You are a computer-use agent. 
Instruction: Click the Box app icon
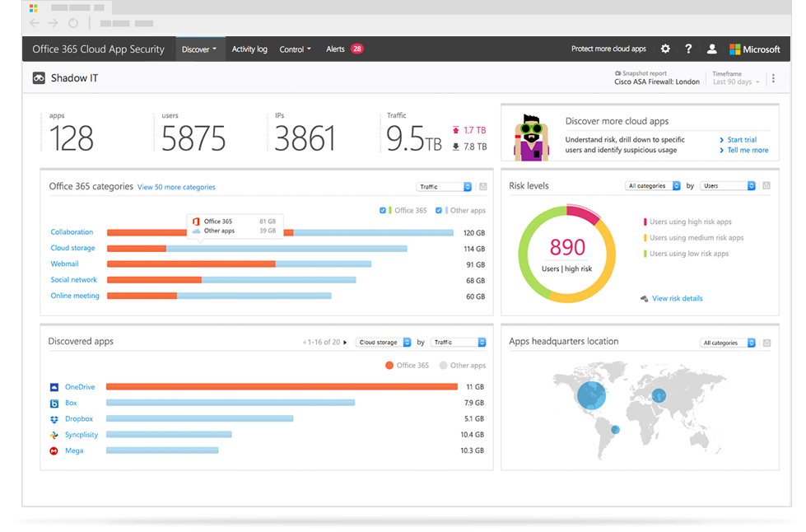point(54,404)
